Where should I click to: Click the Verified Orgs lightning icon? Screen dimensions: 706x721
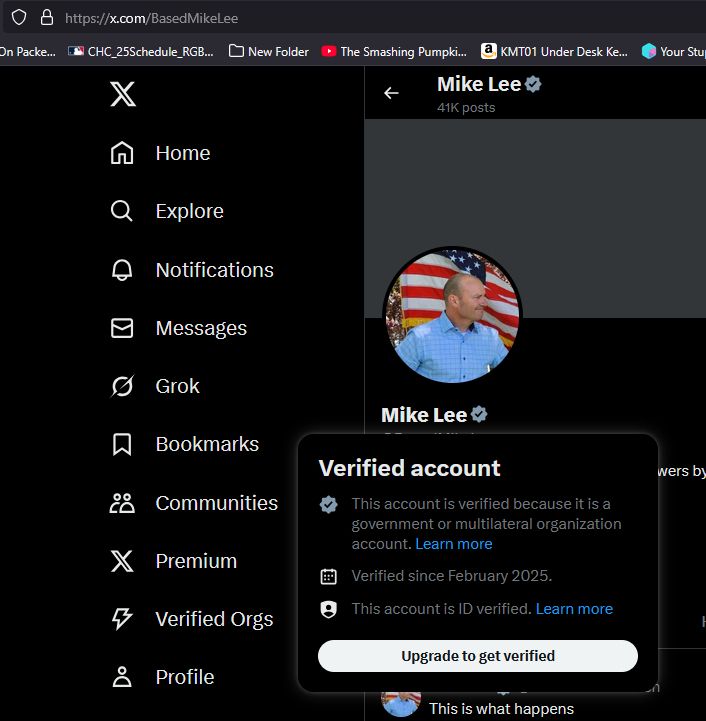tap(122, 619)
